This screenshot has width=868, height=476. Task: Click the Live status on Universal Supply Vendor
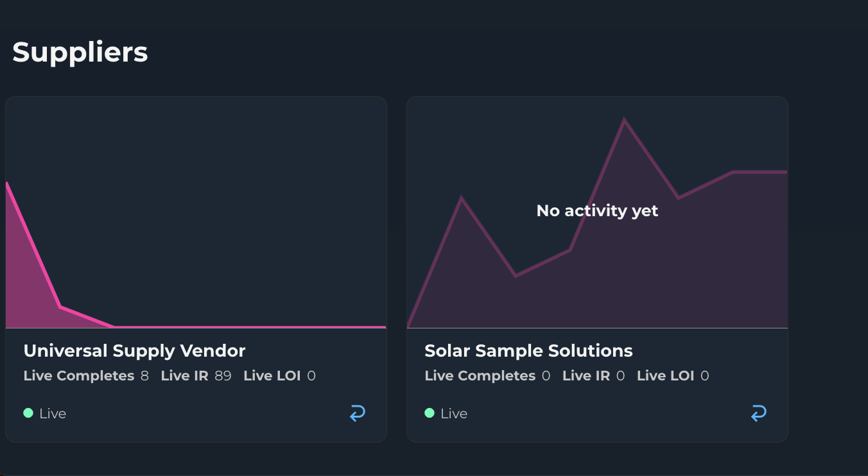45,414
